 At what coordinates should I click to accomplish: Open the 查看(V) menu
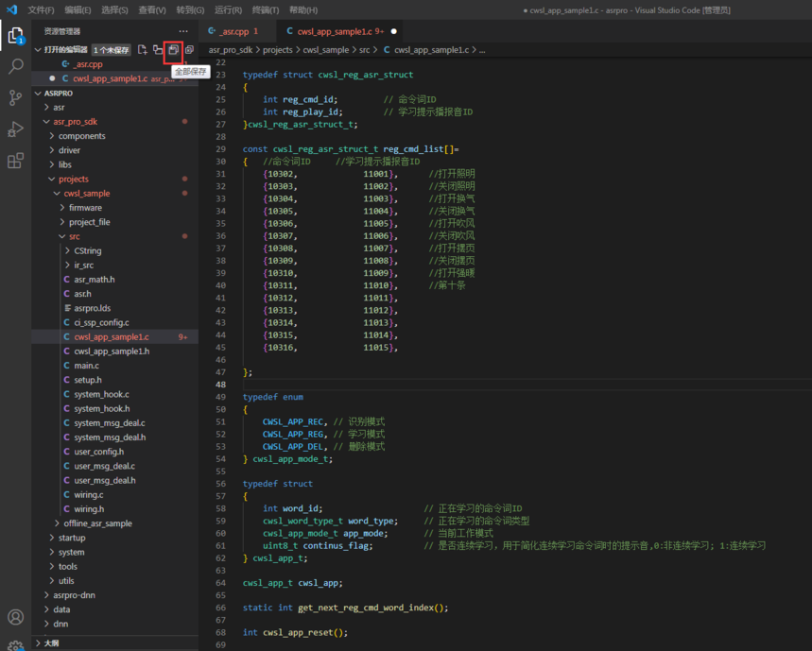coord(152,9)
